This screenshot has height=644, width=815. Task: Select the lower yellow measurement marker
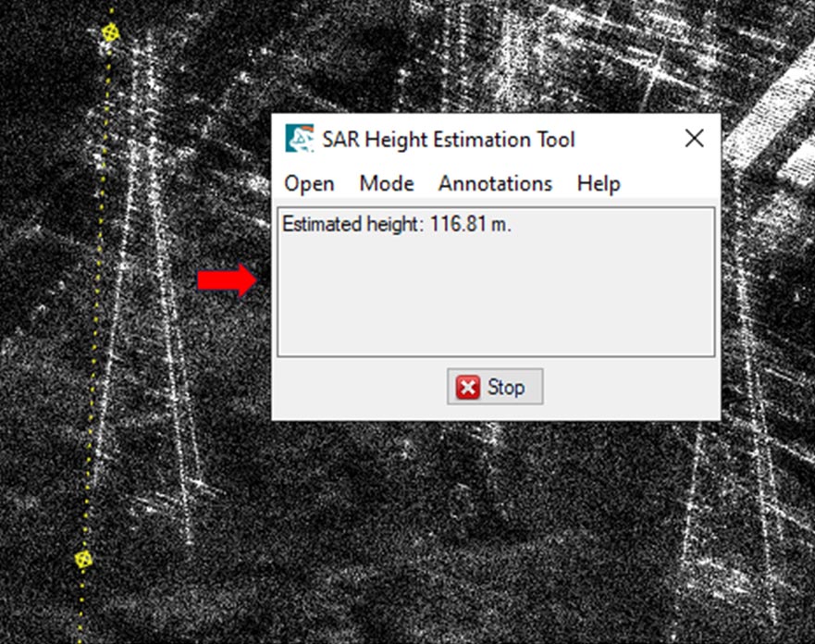pos(83,559)
